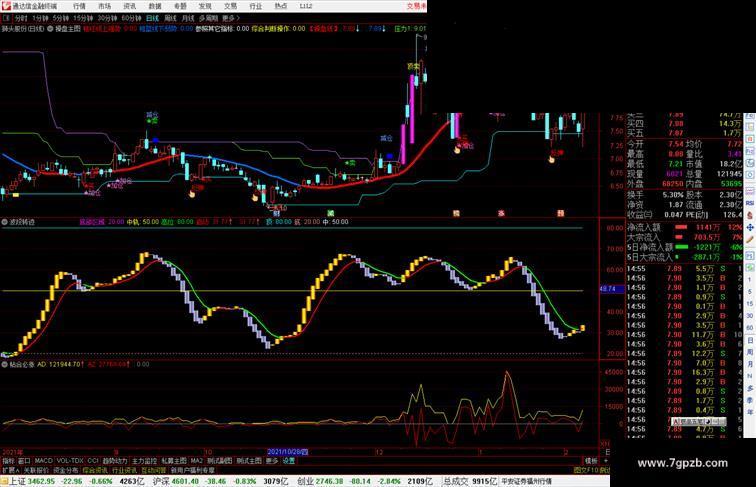Select the 测试主图 indicator tab
Viewport: 756px width, 487px height.
[x=249, y=461]
